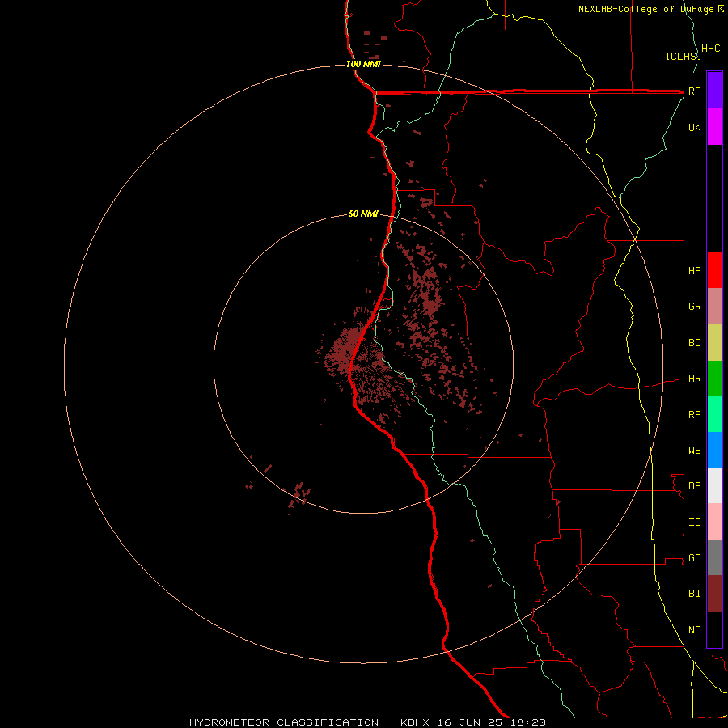Click the '50 NMI' range ring label

363,214
